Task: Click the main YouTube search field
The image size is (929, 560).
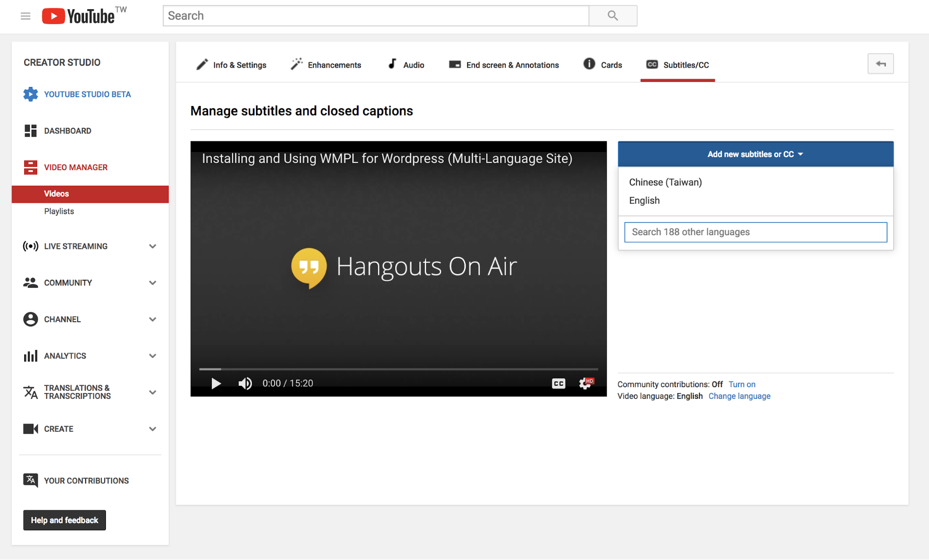Action: pyautogui.click(x=376, y=16)
